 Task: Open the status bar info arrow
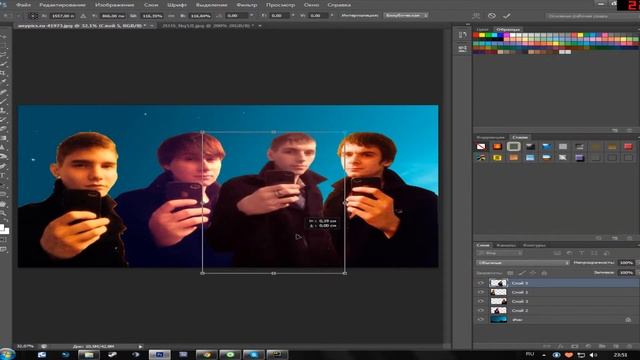tap(140, 347)
